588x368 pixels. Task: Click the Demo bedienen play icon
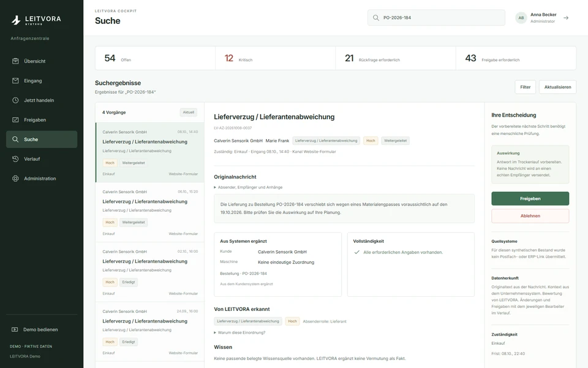(15, 329)
